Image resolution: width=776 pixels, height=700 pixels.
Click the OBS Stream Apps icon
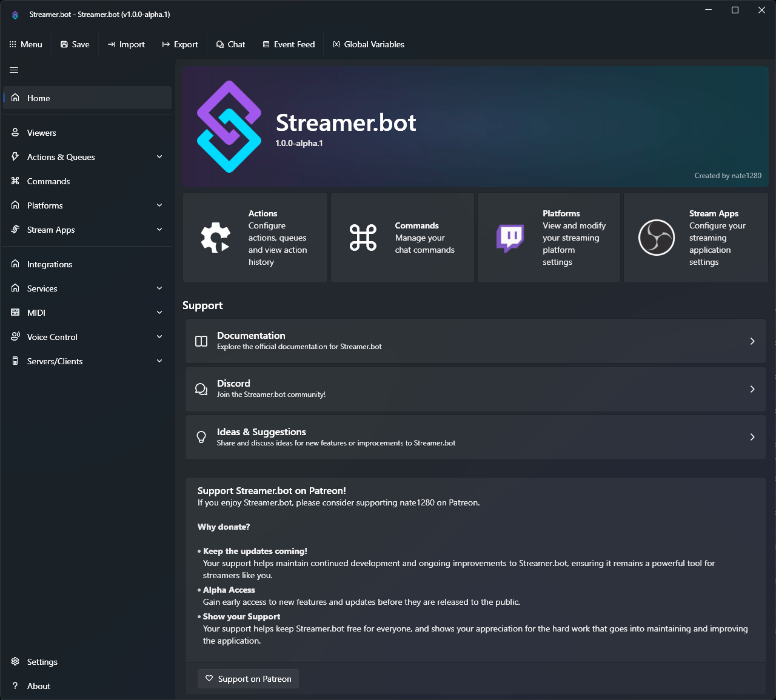(x=657, y=238)
